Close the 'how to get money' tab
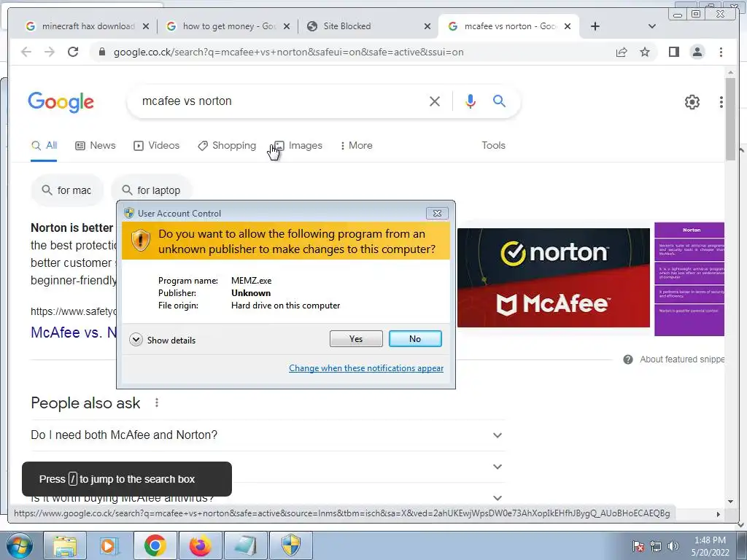The width and height of the screenshot is (747, 560). [x=286, y=27]
